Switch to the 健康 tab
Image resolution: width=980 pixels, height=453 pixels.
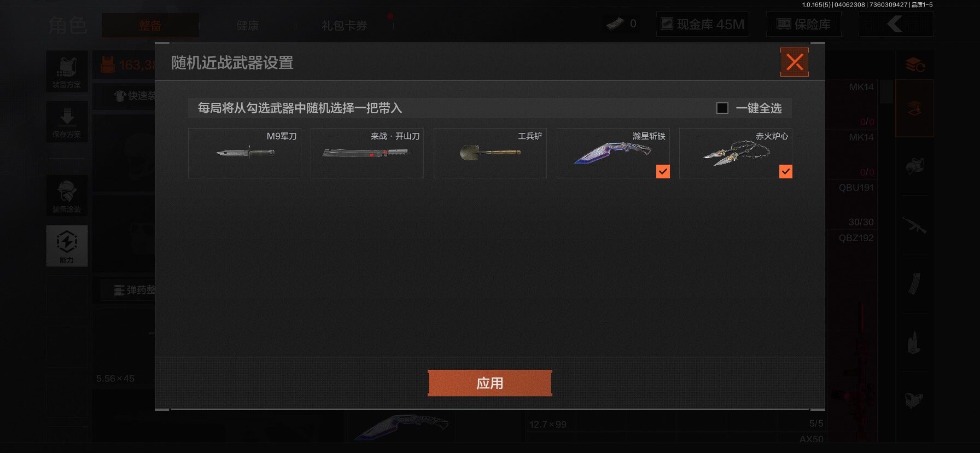pos(248,25)
